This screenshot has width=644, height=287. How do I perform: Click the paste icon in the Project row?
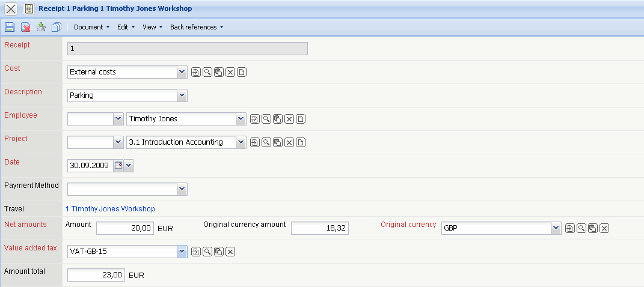coord(278,142)
